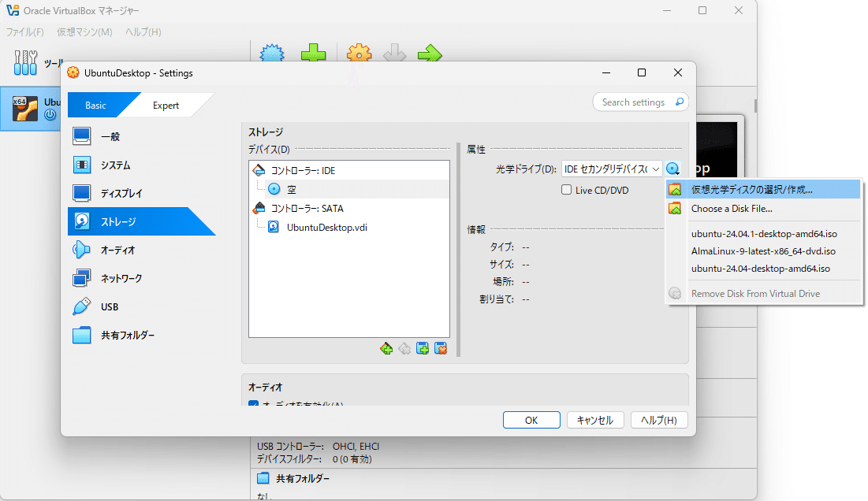Click the Tools icon in Manager sidebar
Viewport: 868px width, 501px height.
tap(25, 62)
